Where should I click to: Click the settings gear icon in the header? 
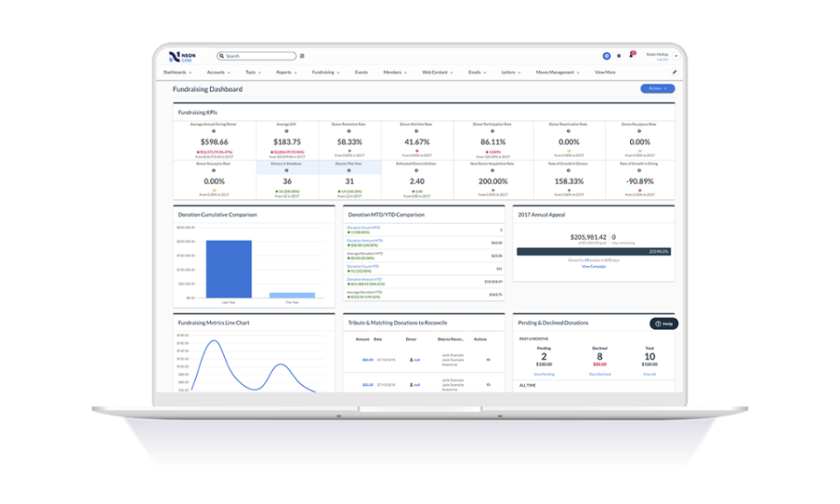[619, 54]
